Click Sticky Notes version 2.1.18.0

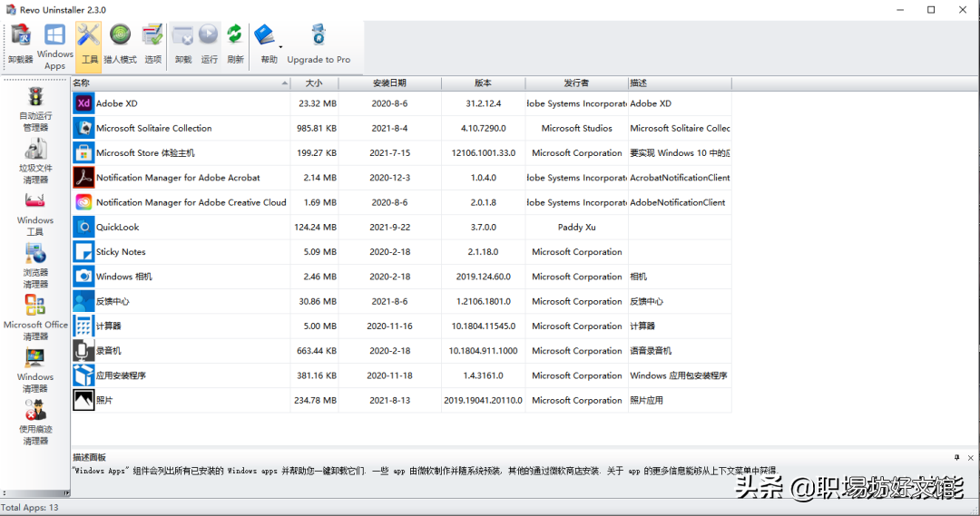pyautogui.click(x=483, y=252)
